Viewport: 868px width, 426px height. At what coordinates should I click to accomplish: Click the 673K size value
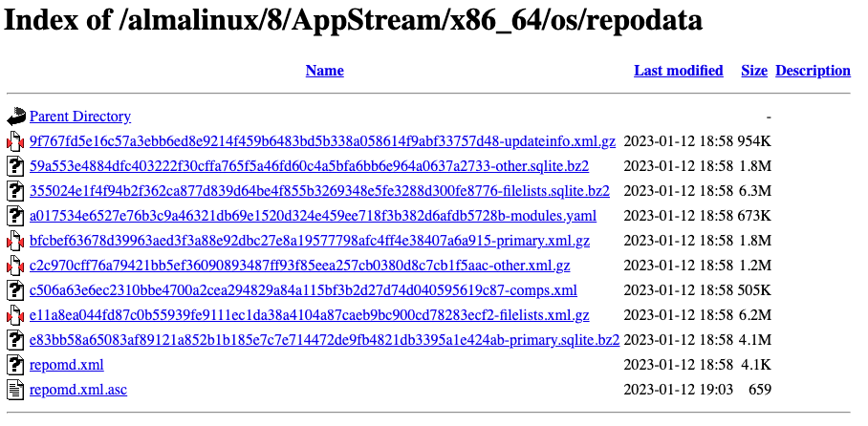754,216
